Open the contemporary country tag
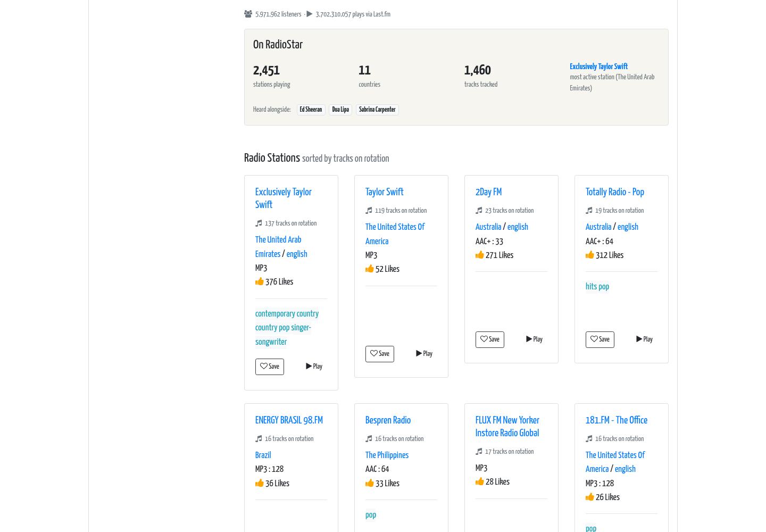Screen dimensions: 766x532 point(287,314)
